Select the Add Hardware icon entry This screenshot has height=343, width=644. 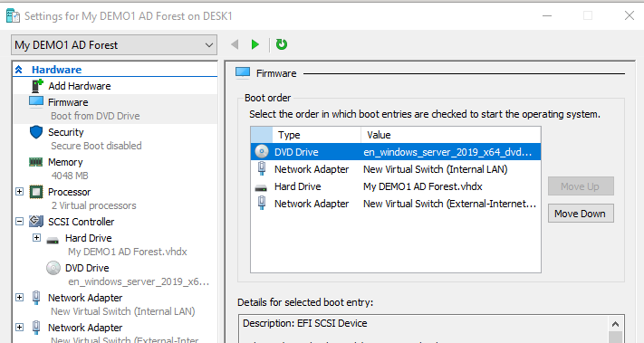click(x=37, y=86)
